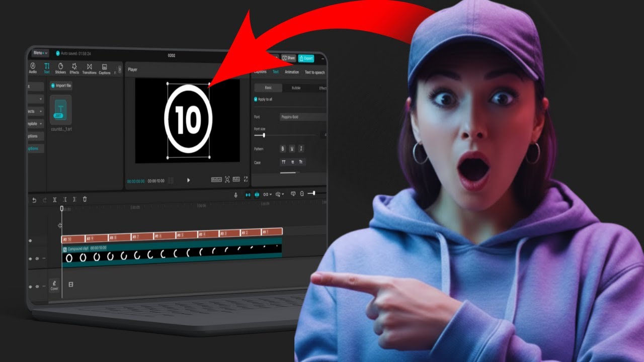The width and height of the screenshot is (644, 362).
Task: Toggle the main track magnet
Action: click(247, 195)
